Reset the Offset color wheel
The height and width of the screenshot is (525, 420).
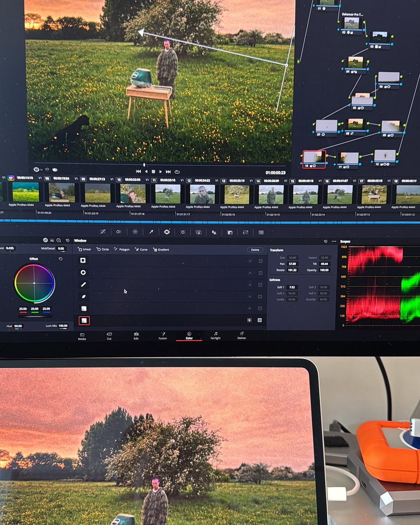click(x=61, y=259)
